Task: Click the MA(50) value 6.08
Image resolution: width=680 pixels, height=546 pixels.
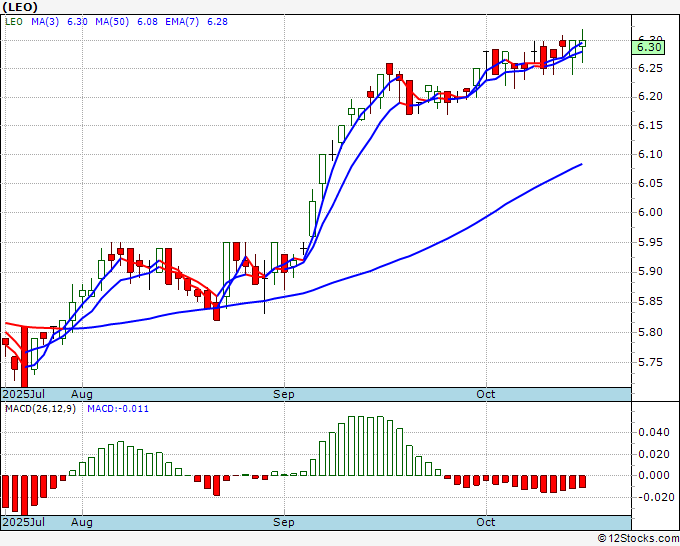Action: [147, 22]
